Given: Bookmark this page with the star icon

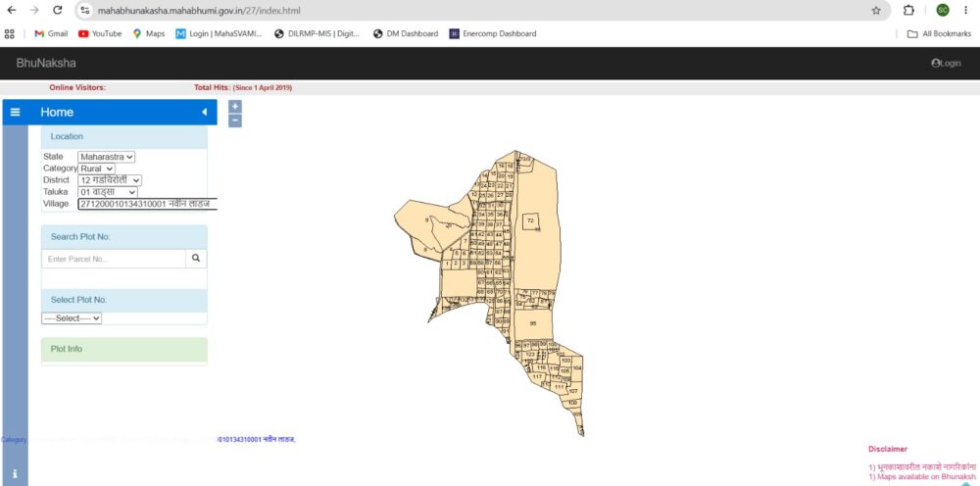Looking at the screenshot, I should [x=875, y=11].
